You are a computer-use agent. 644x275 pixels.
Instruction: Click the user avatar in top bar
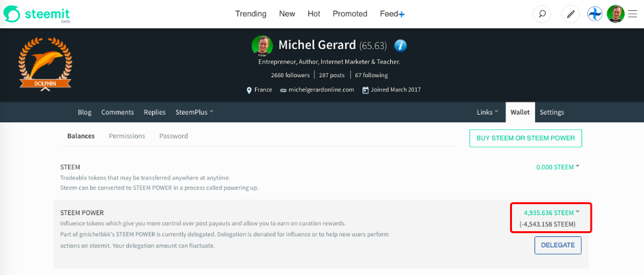pyautogui.click(x=616, y=14)
